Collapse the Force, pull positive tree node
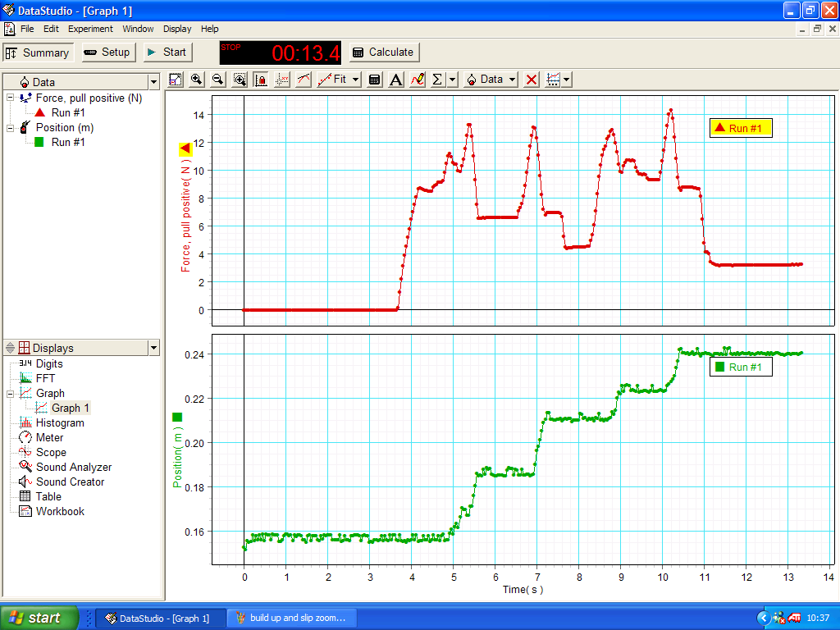 click(x=10, y=98)
